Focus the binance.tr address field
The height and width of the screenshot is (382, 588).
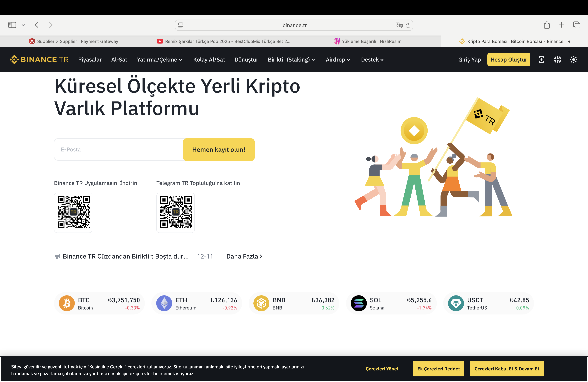294,25
